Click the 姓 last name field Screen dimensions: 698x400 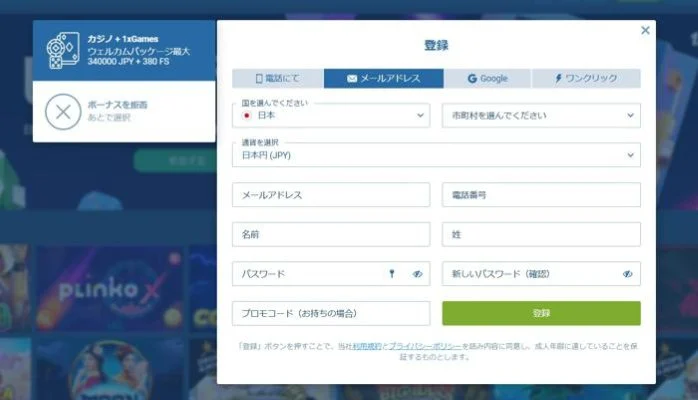click(x=541, y=234)
